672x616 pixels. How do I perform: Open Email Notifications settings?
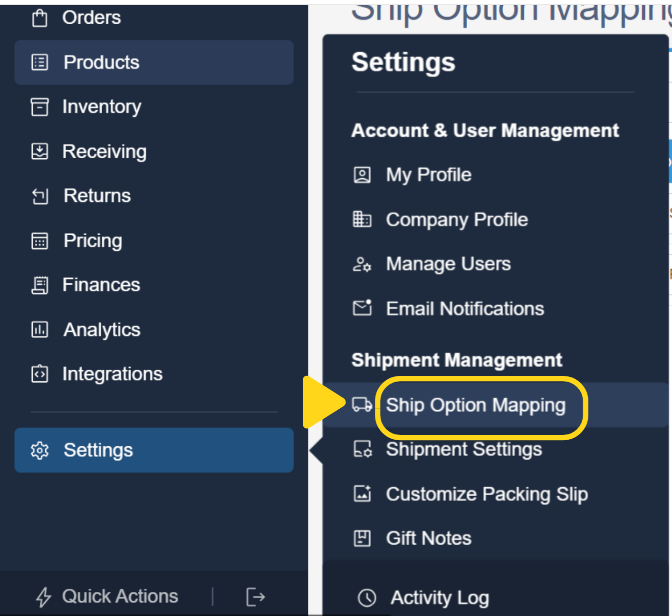(464, 308)
